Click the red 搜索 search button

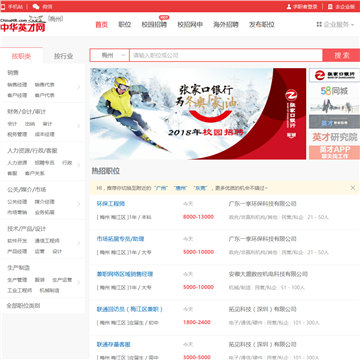point(342,55)
